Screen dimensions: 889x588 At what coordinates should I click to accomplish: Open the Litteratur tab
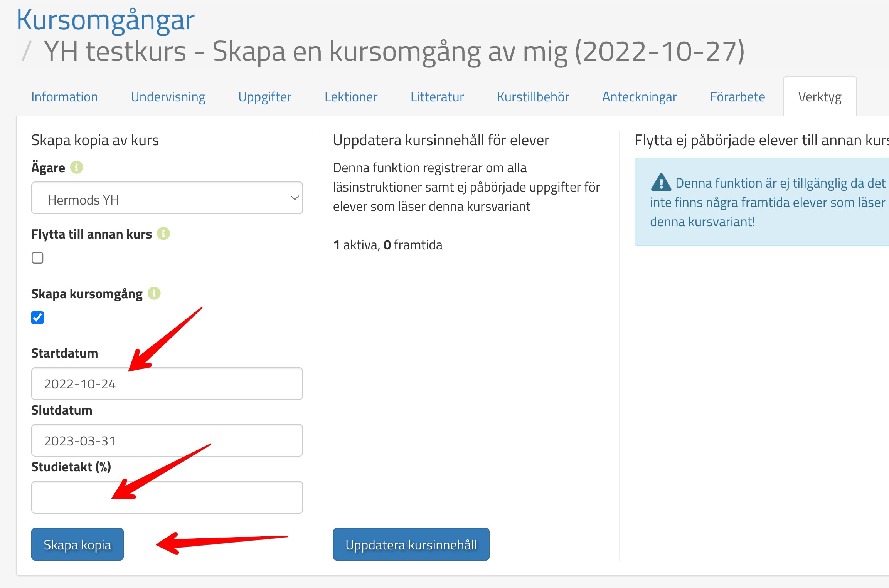click(437, 97)
